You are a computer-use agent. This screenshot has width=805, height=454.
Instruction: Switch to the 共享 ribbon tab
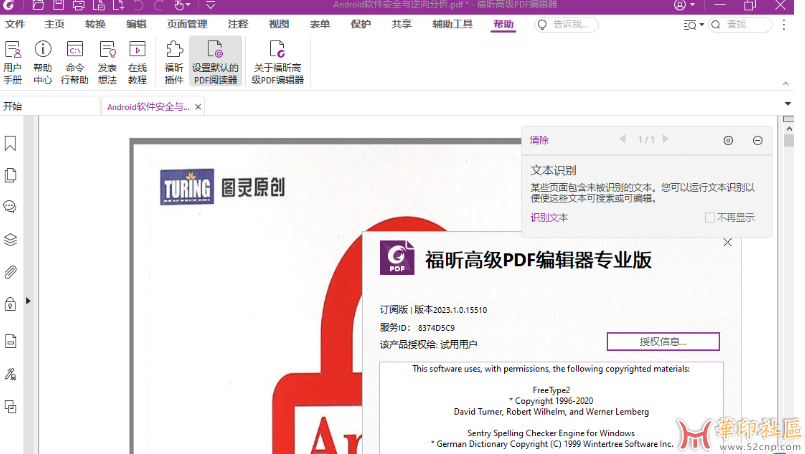(x=401, y=24)
